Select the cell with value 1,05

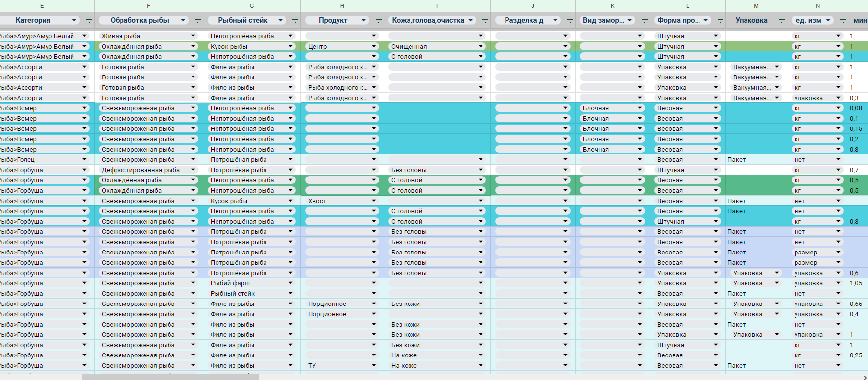click(x=858, y=283)
